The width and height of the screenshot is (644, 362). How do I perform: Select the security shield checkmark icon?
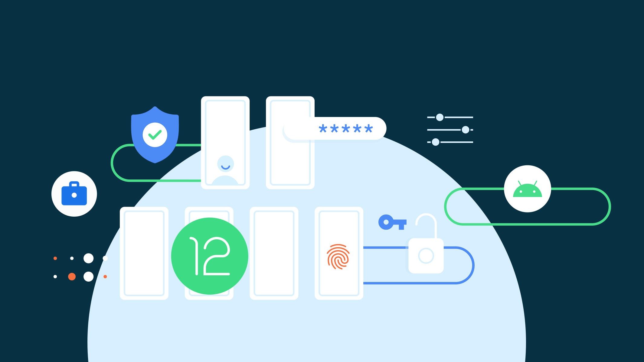(155, 133)
